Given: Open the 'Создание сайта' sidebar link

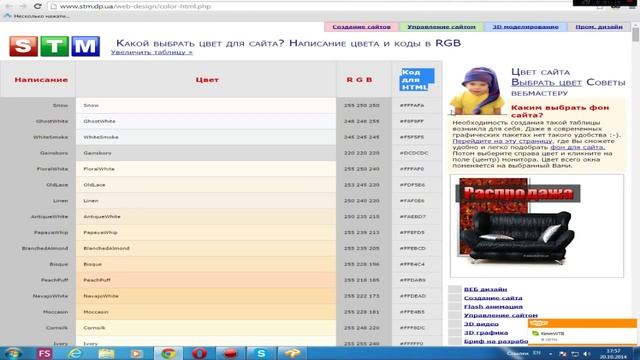Looking at the screenshot, I should (x=493, y=298).
